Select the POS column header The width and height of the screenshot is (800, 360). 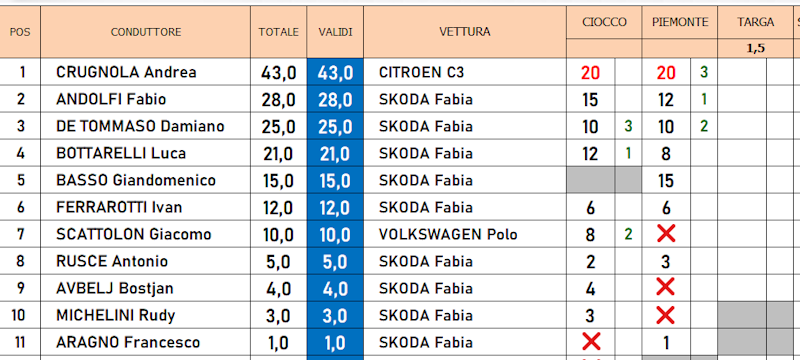20,32
